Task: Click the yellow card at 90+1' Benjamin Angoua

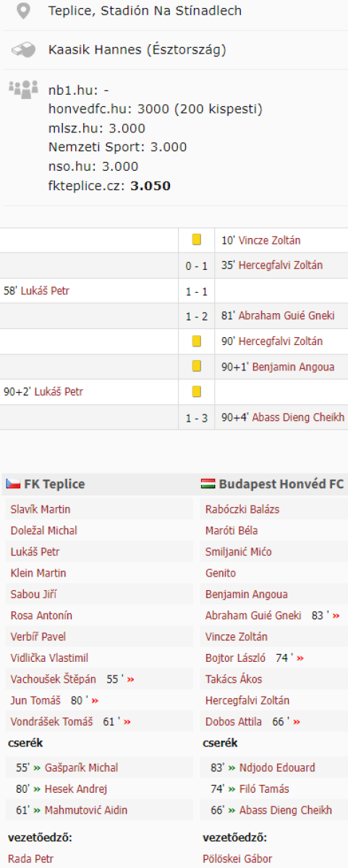Action: tap(196, 367)
